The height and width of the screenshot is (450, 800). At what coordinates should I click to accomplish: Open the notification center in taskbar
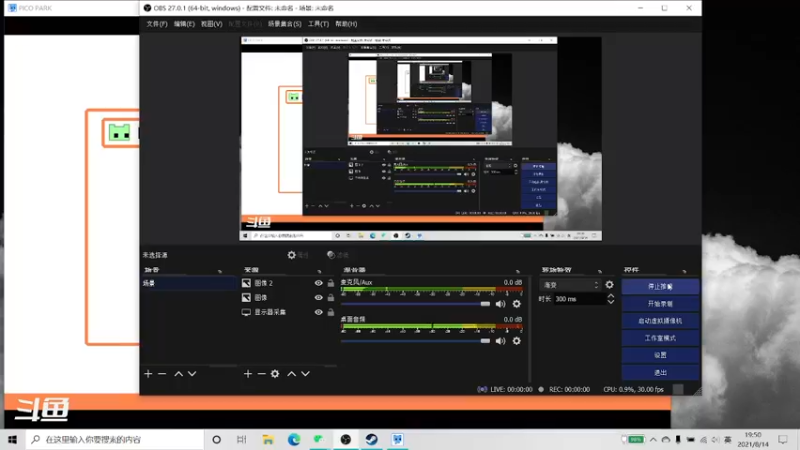tap(783, 439)
